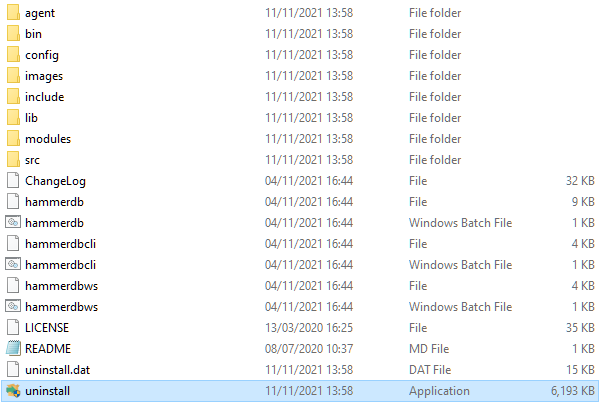Click the README notepad icon
Screen dimensions: 604x406
13,348
